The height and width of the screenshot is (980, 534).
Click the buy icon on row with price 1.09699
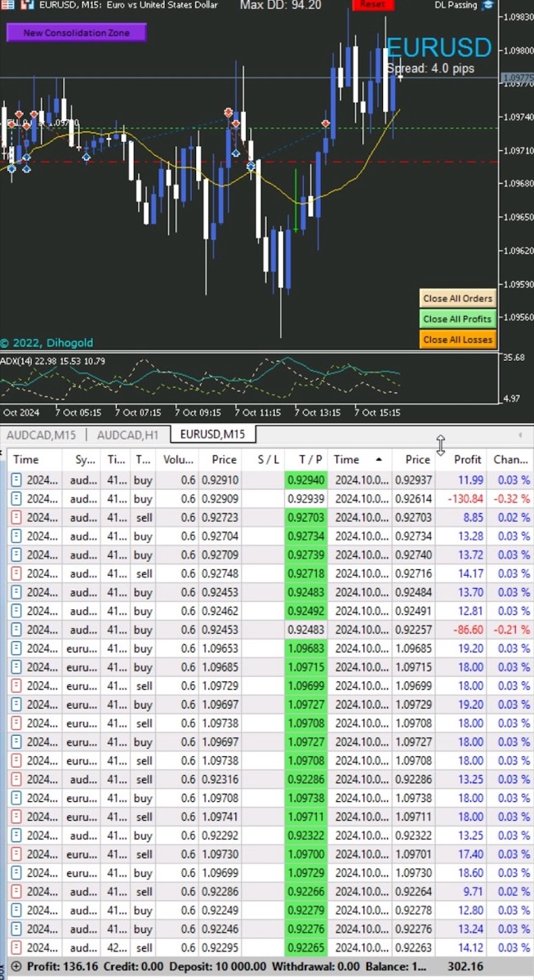[x=17, y=874]
